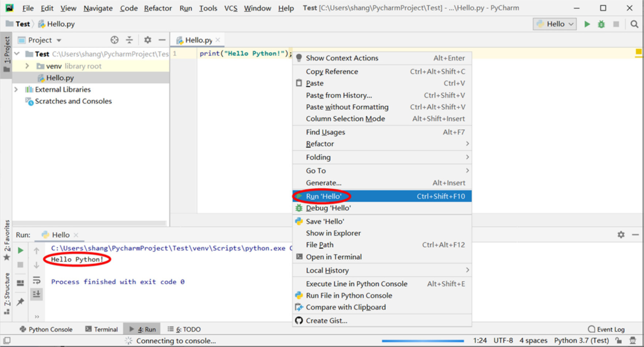The image size is (644, 347).
Task: Expand the venv library root folder
Action: [27, 66]
